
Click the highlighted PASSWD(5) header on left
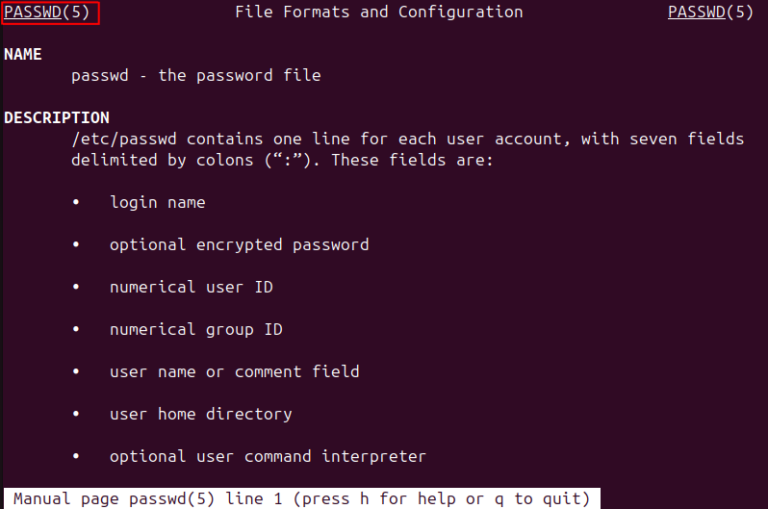click(x=51, y=13)
